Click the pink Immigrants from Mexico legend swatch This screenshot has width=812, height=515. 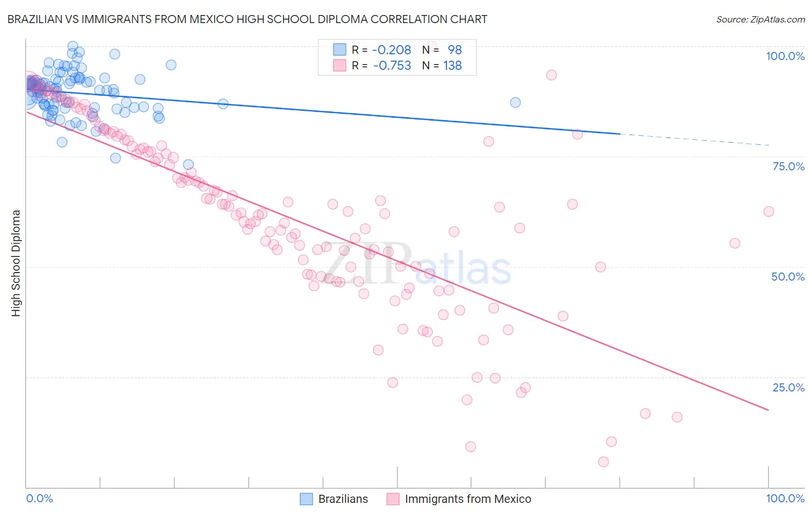click(x=393, y=499)
